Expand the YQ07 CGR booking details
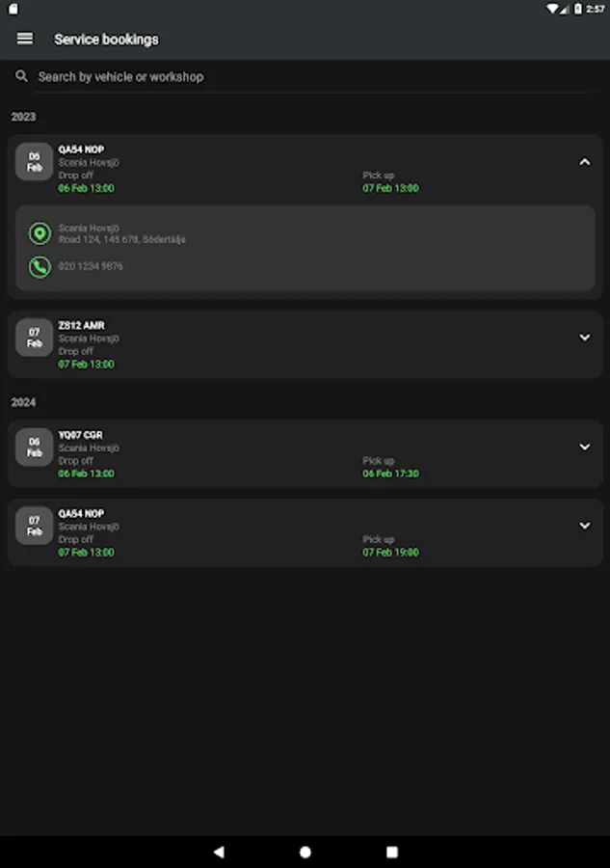Viewport: 610px width, 868px height. pos(584,448)
